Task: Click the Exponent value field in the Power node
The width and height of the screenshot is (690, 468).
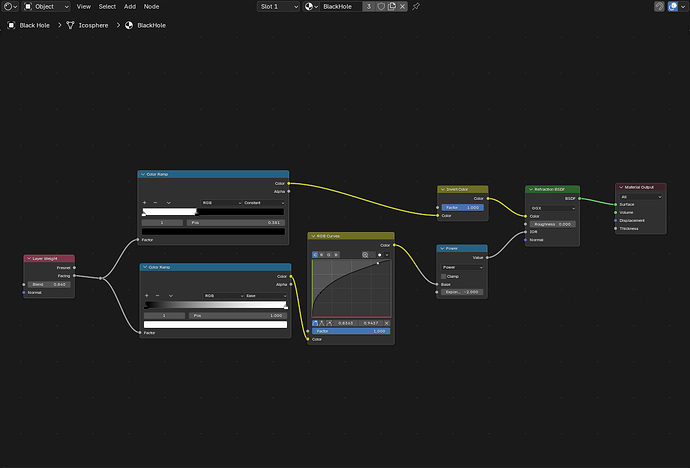Action: pyautogui.click(x=462, y=292)
